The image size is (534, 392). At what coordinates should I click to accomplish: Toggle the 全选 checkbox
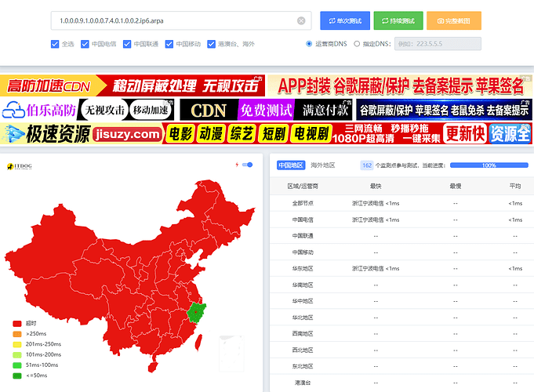pos(55,44)
